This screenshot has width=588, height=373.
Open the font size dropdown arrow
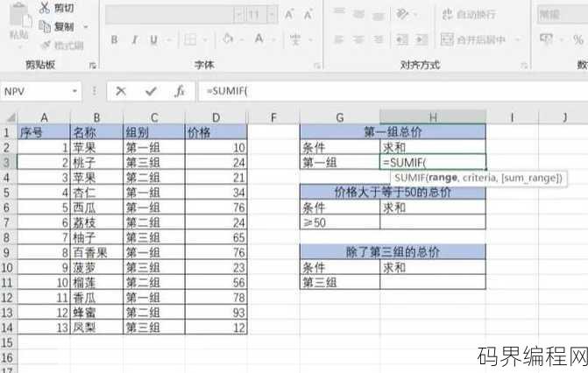click(x=273, y=15)
